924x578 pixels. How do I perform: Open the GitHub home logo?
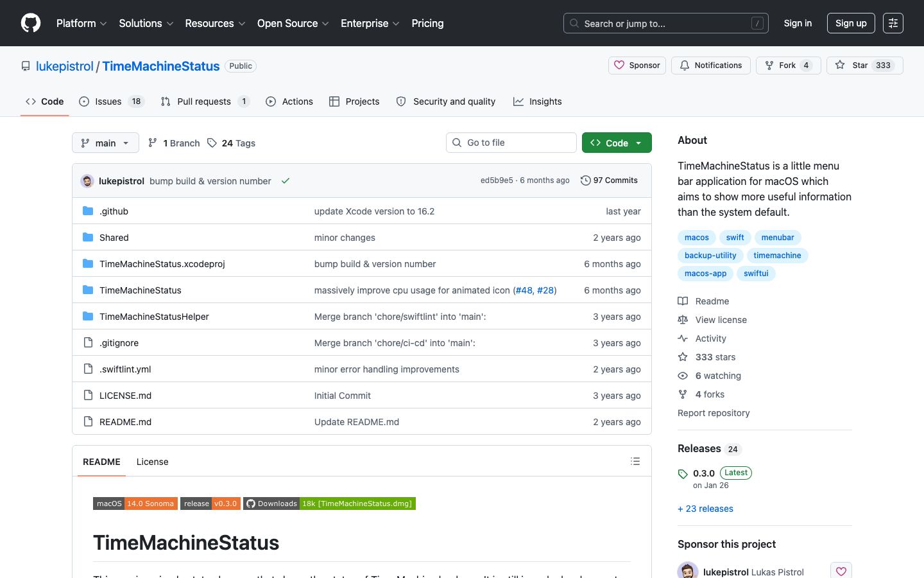click(31, 23)
